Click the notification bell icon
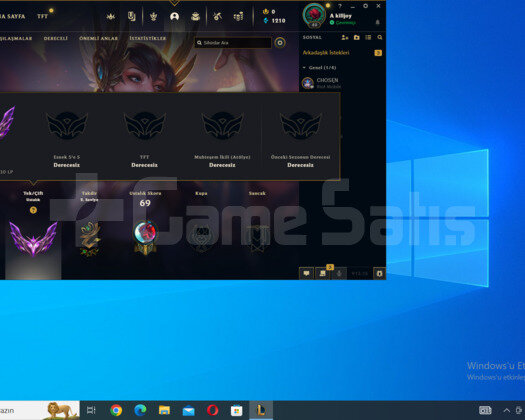This screenshot has width=525, height=420. pos(378,22)
